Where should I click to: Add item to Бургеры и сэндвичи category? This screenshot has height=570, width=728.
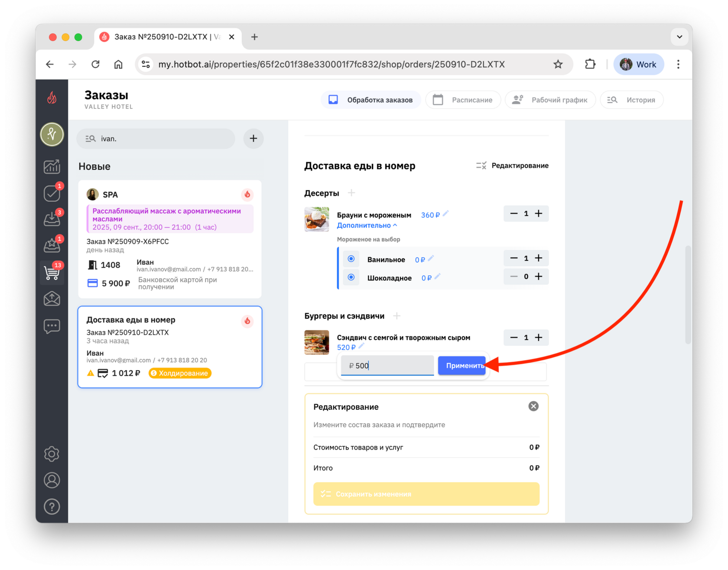point(396,316)
